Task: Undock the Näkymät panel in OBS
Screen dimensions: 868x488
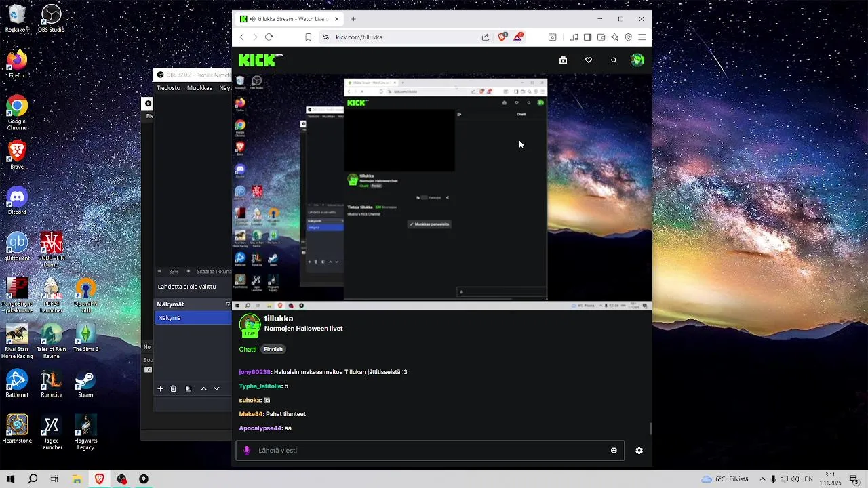Action: click(229, 304)
